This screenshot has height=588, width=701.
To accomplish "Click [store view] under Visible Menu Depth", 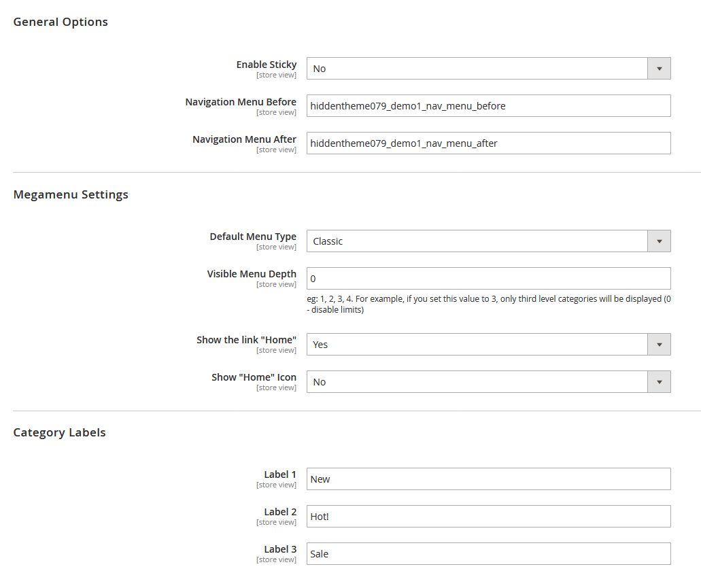I will tap(276, 283).
